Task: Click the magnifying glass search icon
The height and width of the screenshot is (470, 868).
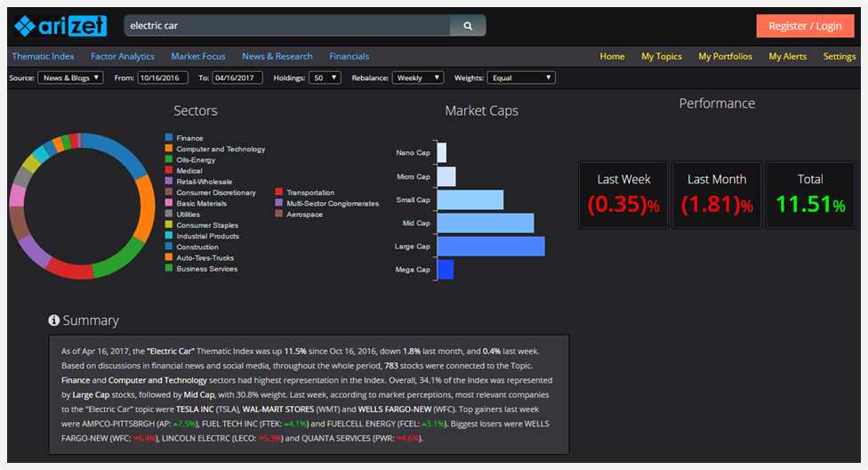Action: pos(468,26)
